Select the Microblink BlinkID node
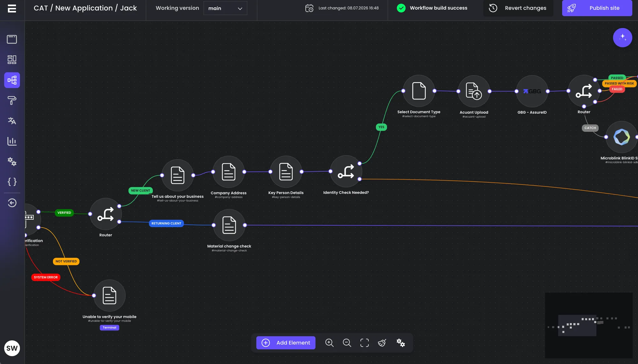This screenshot has width=638, height=364. [621, 137]
